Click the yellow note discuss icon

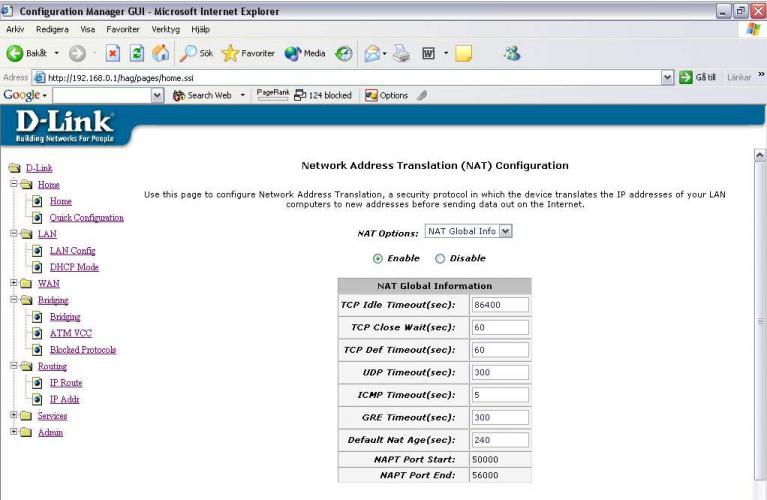click(463, 53)
